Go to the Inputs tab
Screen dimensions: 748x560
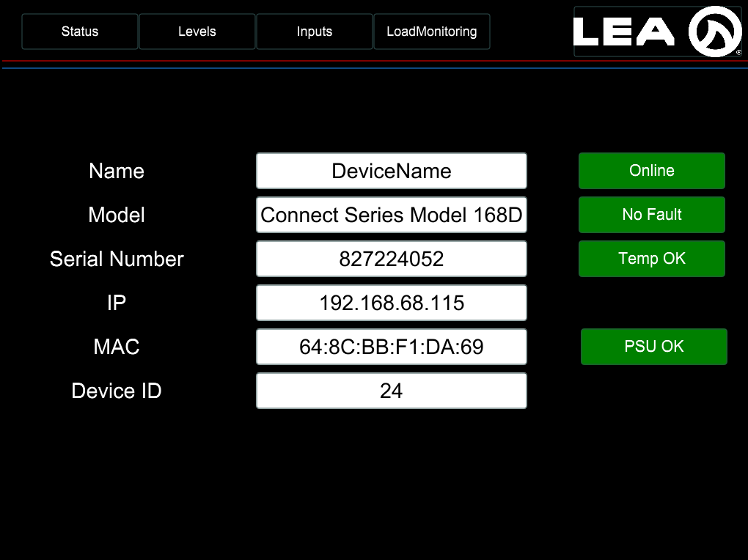pos(315,32)
